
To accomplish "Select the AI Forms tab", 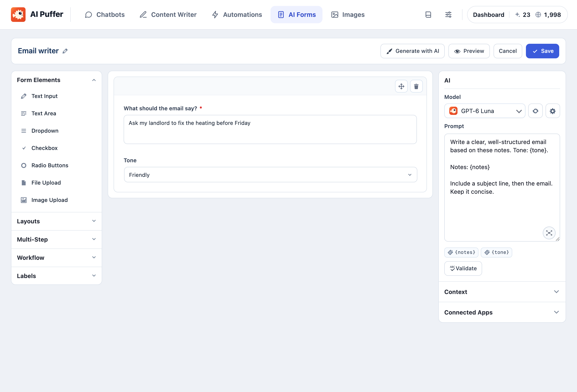I will (x=296, y=15).
